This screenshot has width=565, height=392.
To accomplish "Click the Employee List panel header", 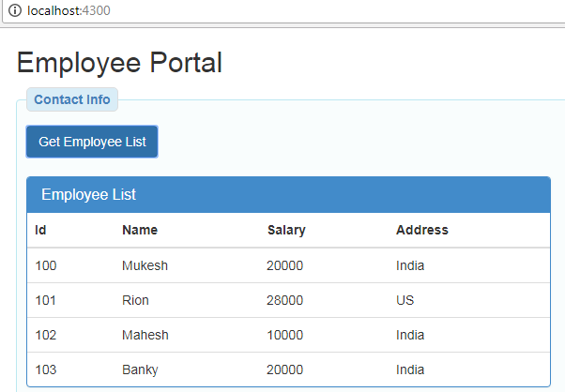I will pos(289,194).
